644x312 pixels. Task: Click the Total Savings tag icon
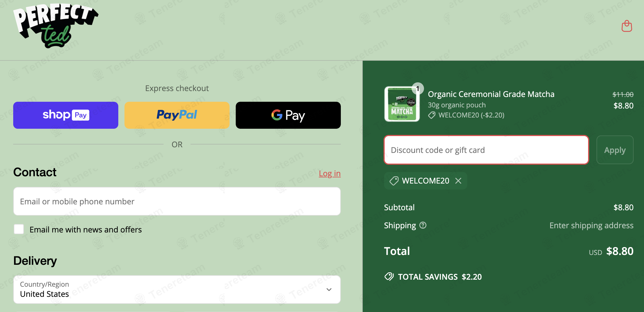[389, 277]
